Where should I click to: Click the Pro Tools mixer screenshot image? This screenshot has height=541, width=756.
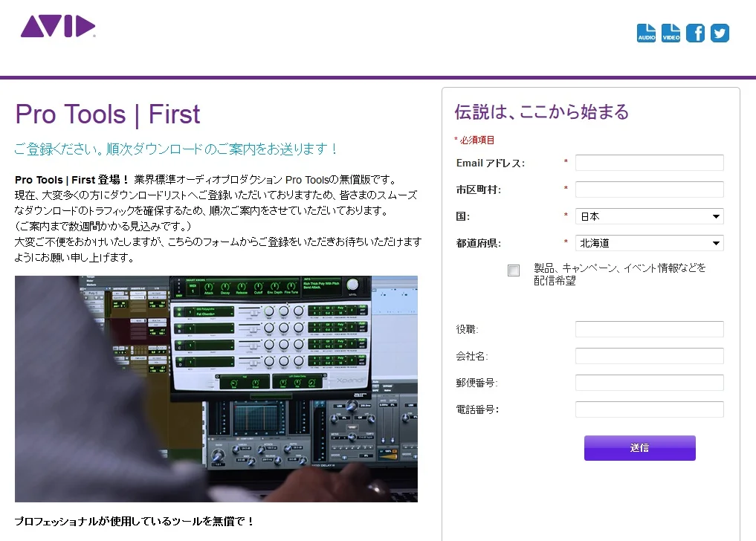(216, 389)
